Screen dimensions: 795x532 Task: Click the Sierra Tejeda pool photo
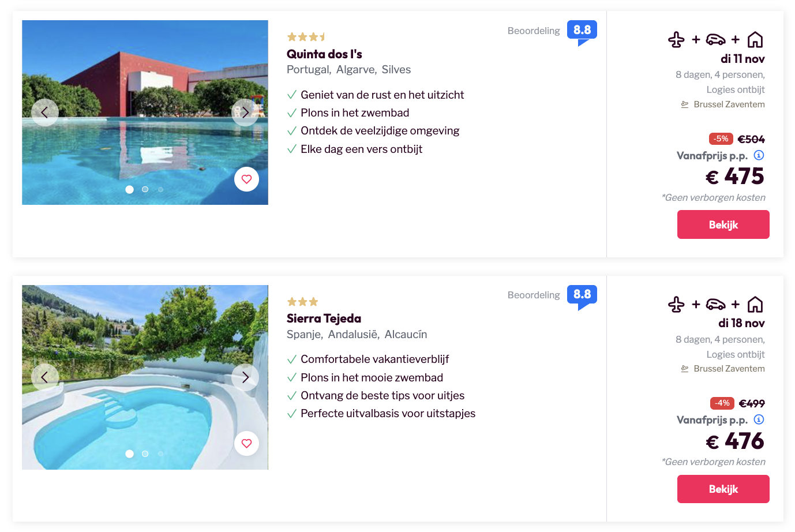[144, 415]
